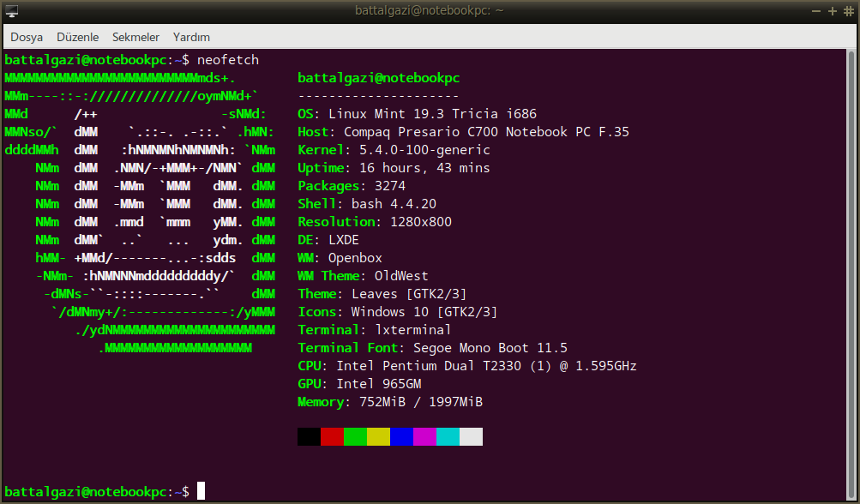This screenshot has width=860, height=504.
Task: Click the Uptime value '16 hours, 43 mins'
Action: [x=424, y=168]
